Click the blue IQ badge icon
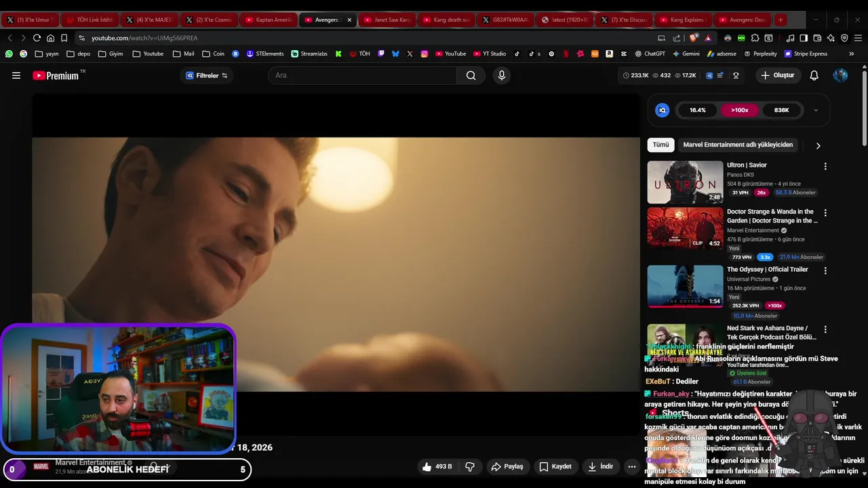This screenshot has height=488, width=868. click(x=663, y=110)
